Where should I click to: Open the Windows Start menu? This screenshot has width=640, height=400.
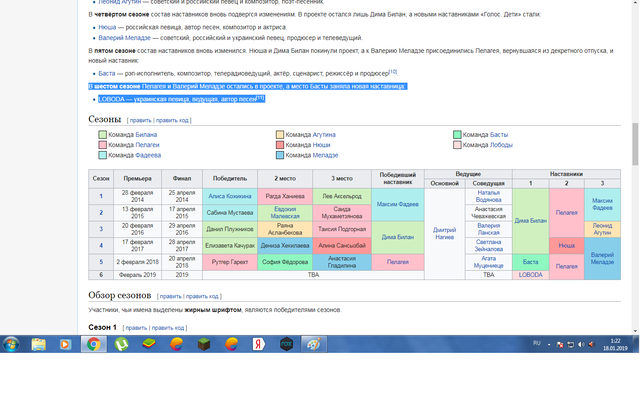click(x=11, y=344)
